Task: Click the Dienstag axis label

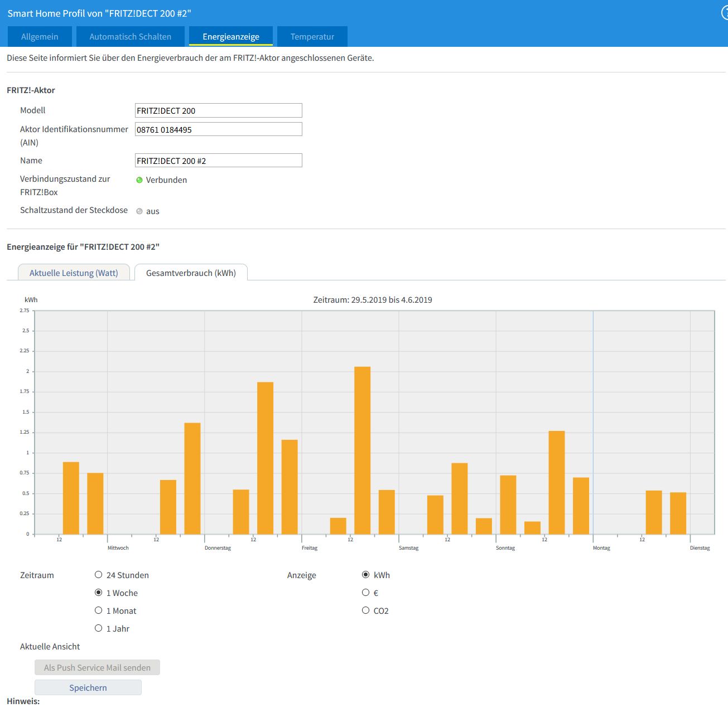Action: point(700,548)
